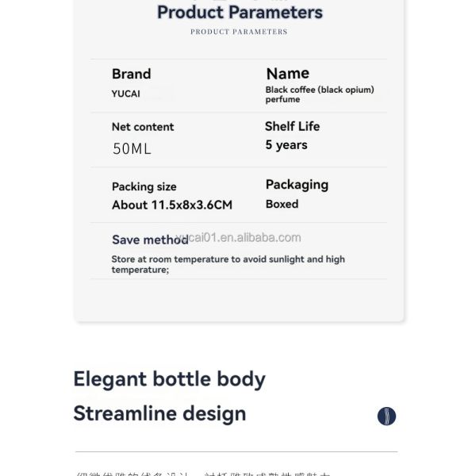Click the round navy bottle icon
This screenshot has height=476, width=476.
tap(386, 416)
